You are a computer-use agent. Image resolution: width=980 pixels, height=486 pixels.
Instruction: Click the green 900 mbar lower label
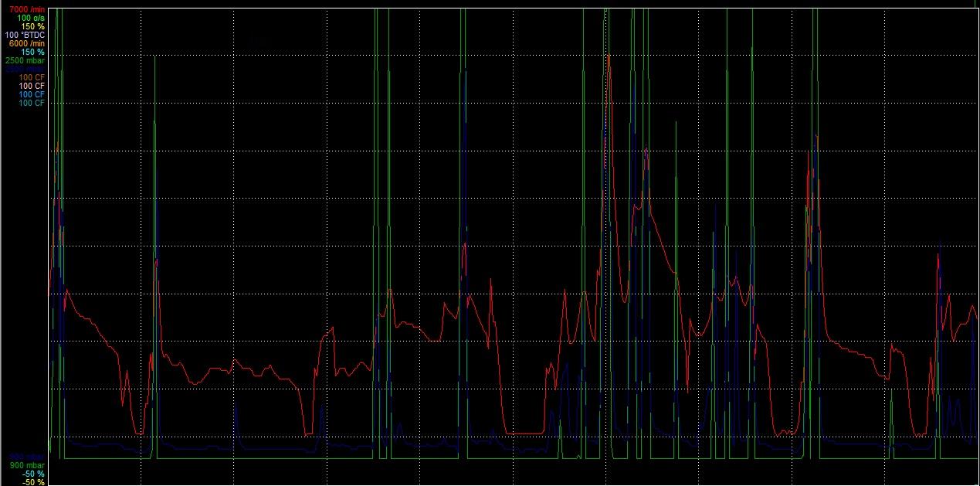pyautogui.click(x=27, y=465)
